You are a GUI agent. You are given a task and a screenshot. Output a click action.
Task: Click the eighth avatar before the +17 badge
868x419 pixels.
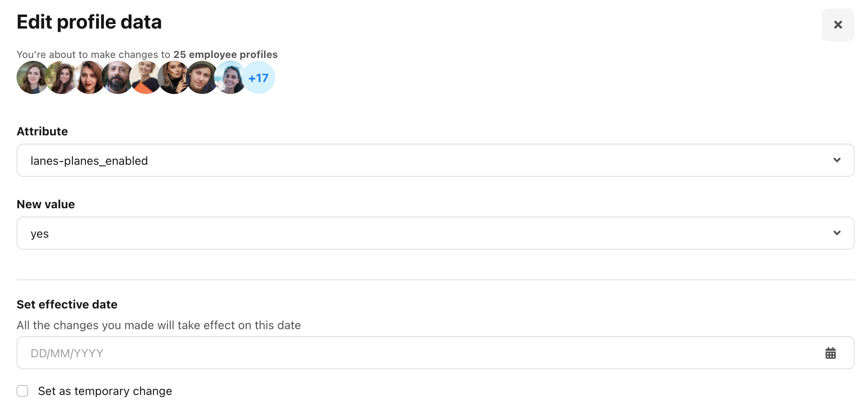pos(230,77)
